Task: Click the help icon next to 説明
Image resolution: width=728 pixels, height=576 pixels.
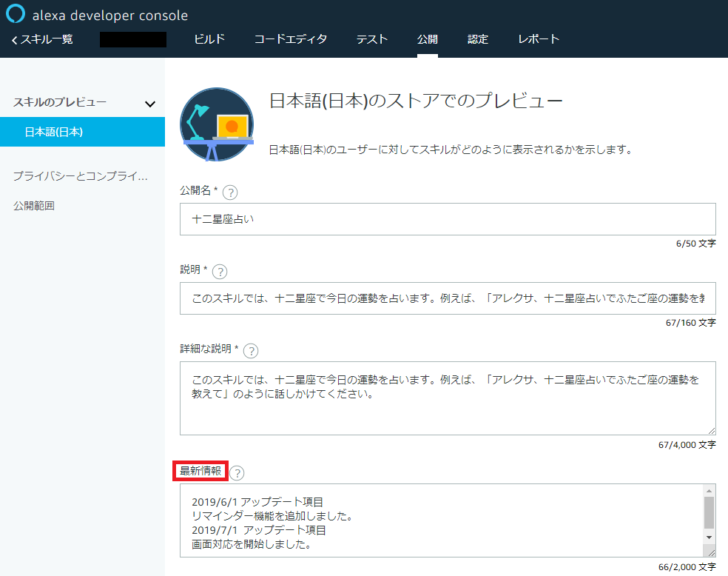Action: point(219,272)
